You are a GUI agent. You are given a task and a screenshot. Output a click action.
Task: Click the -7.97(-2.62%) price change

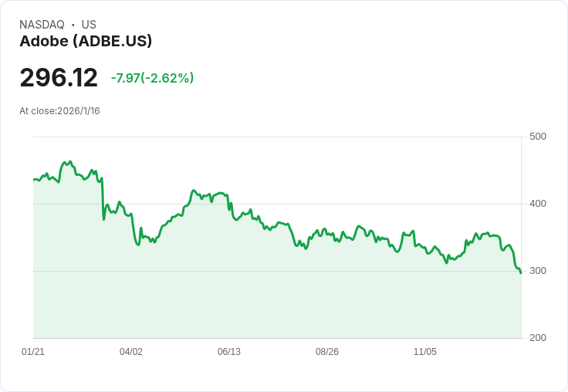(152, 78)
